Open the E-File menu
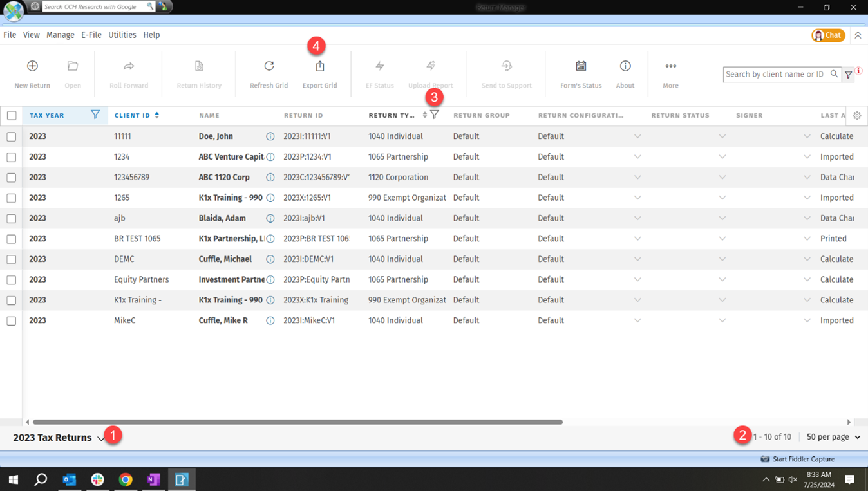Viewport: 868px width, 491px height. [x=91, y=35]
